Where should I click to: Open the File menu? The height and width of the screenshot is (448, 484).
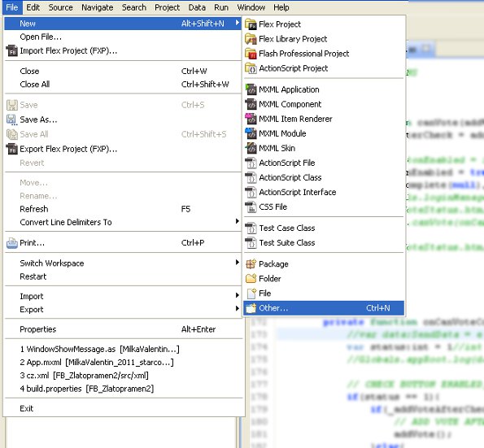pos(12,7)
